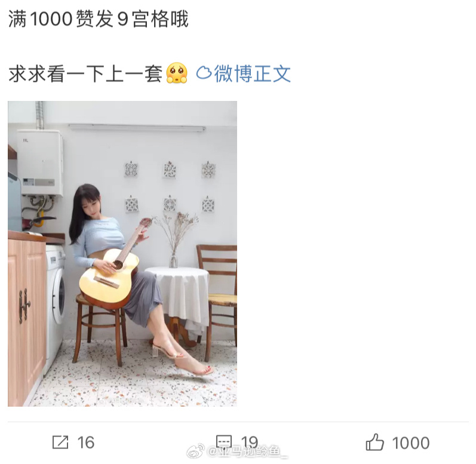Toggle the thumbs-up like icon

[375, 442]
